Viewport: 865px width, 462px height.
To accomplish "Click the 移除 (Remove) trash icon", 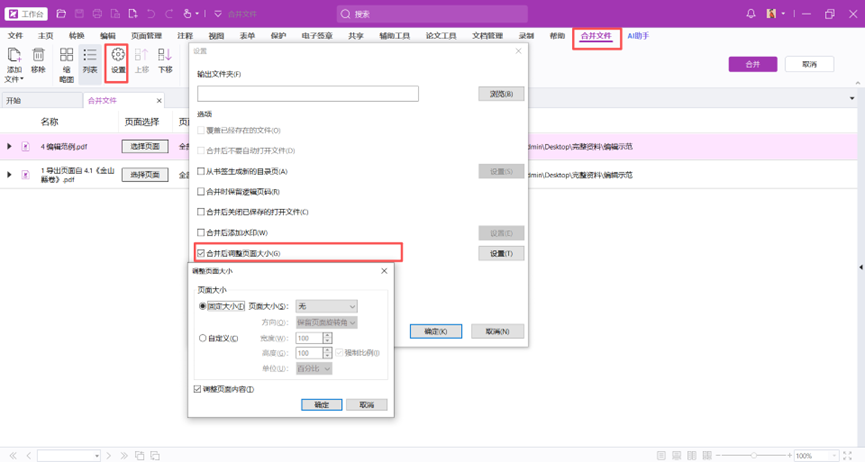I will (x=39, y=57).
